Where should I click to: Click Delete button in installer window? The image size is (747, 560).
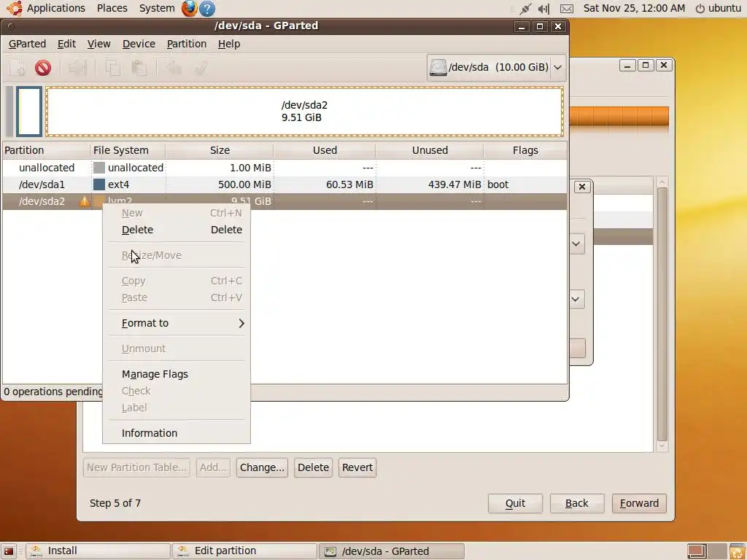tap(313, 467)
